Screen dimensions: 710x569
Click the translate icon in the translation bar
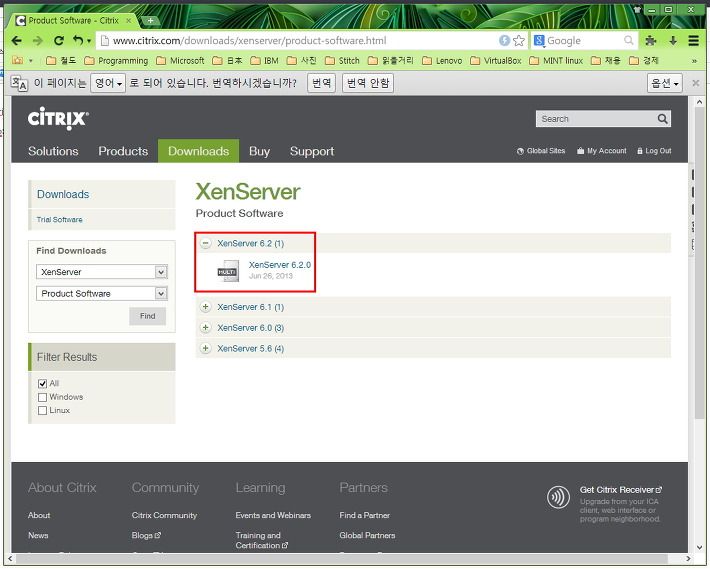point(19,83)
